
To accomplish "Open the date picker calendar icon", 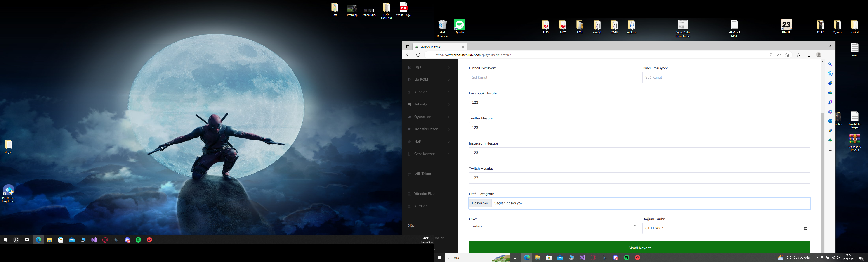I will [x=805, y=228].
